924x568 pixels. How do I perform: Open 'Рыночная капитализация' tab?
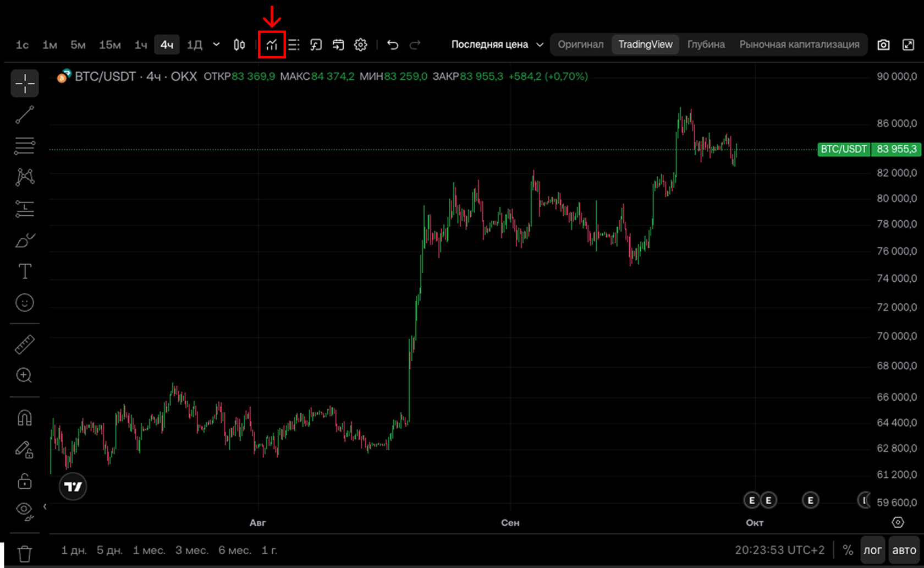[x=799, y=45]
